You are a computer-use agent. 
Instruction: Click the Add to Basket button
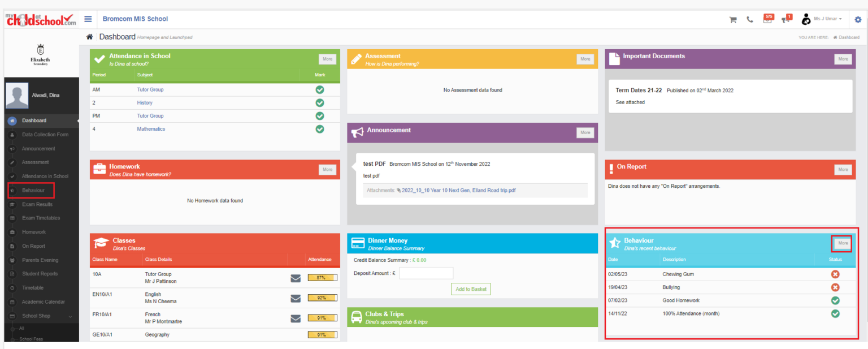pyautogui.click(x=471, y=289)
